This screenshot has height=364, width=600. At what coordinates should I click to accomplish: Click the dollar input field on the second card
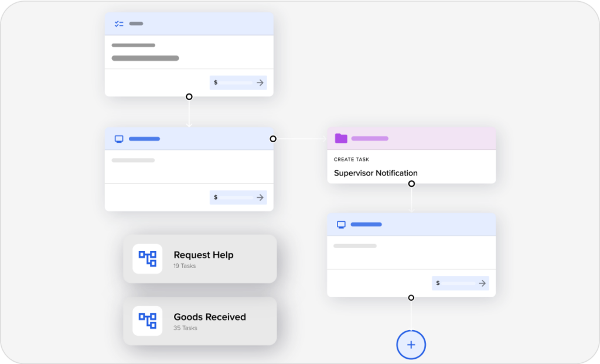click(238, 197)
